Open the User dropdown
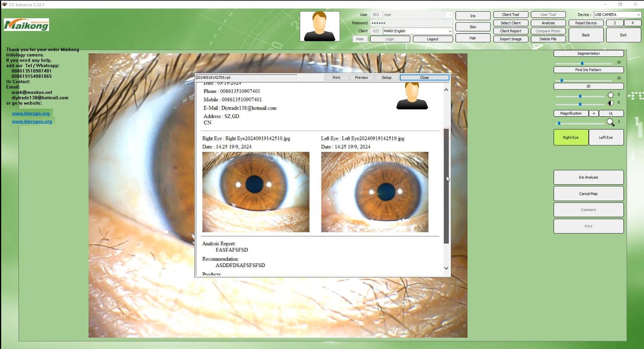The width and height of the screenshot is (644, 349). (x=417, y=14)
